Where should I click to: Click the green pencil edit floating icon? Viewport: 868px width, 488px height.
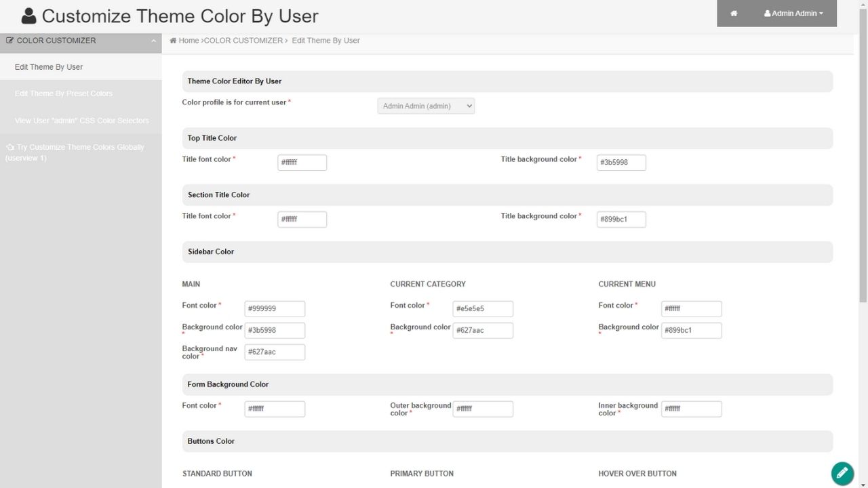coord(842,473)
